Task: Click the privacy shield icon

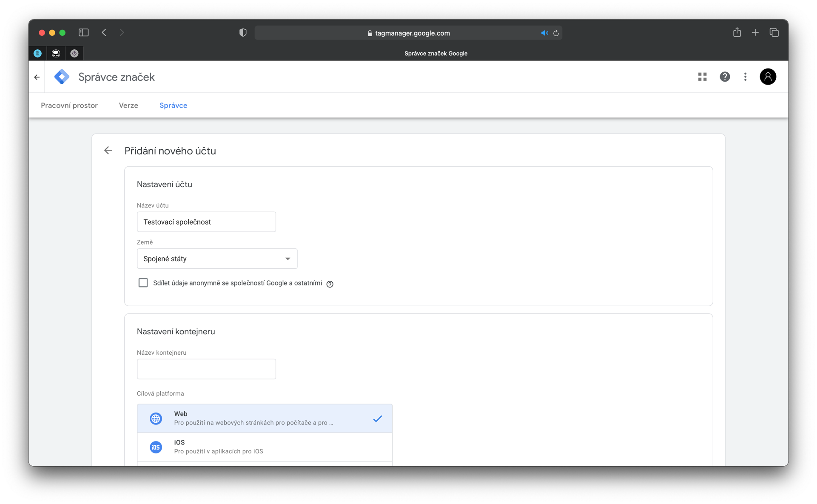Action: [x=243, y=33]
